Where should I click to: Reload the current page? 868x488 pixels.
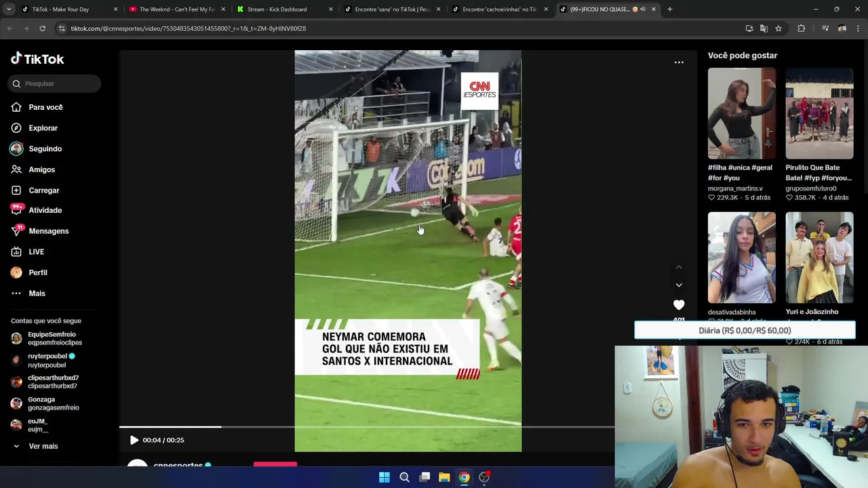(x=42, y=28)
